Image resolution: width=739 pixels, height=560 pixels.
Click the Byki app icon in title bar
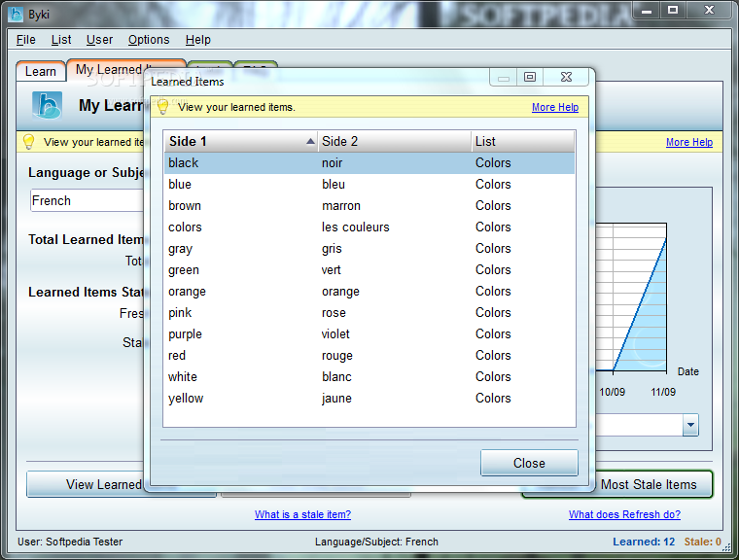pos(16,15)
